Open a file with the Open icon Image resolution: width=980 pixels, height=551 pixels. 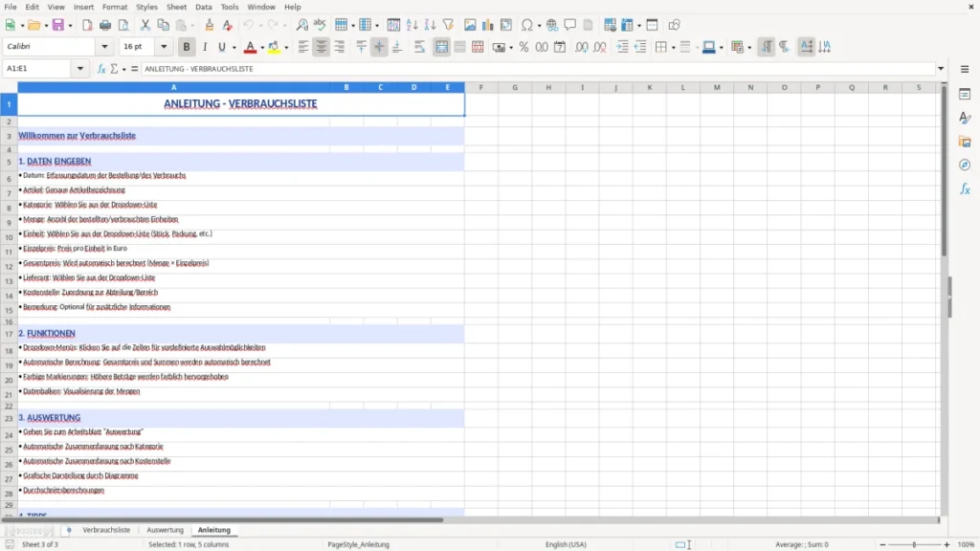pyautogui.click(x=33, y=25)
